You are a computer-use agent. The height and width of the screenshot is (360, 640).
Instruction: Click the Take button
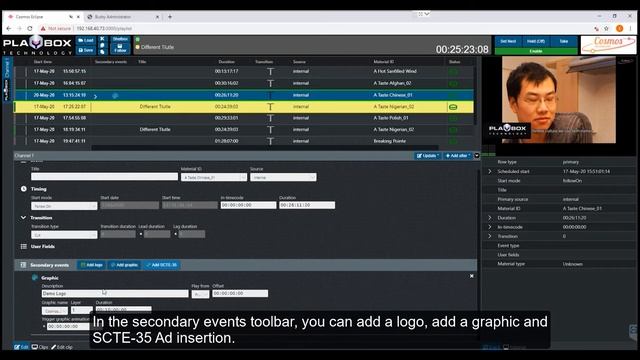pos(564,41)
